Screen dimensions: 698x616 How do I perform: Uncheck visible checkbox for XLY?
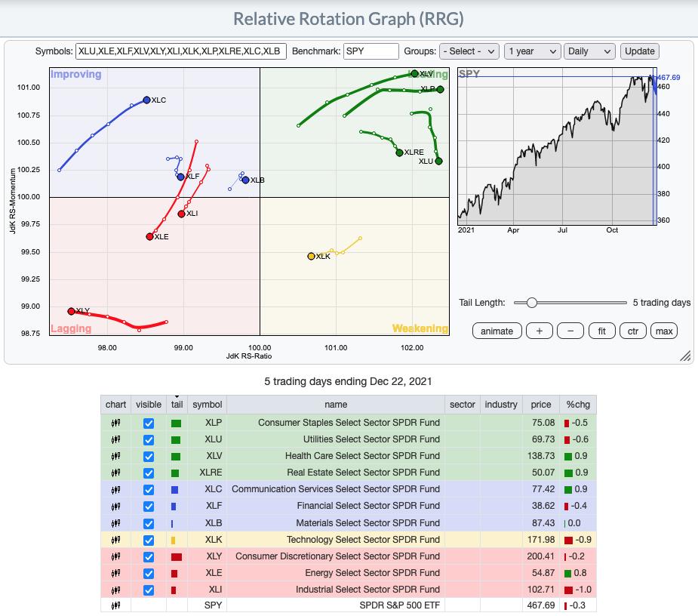point(149,557)
